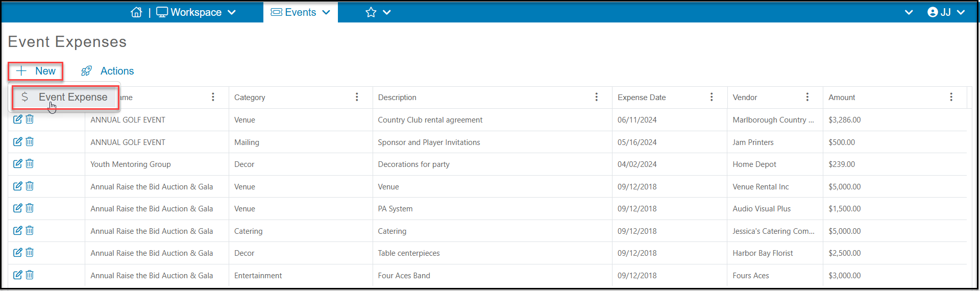Sort by Amount column header
The height and width of the screenshot is (291, 980).
pyautogui.click(x=842, y=98)
